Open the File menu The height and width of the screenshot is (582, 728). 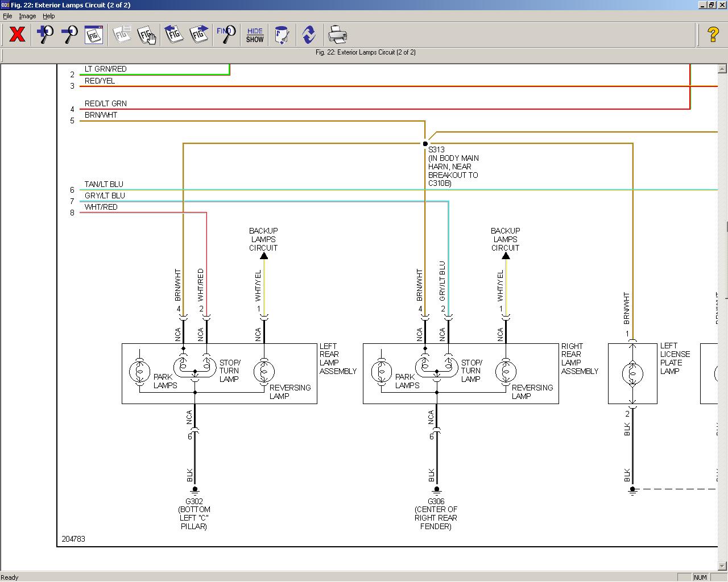(7, 16)
